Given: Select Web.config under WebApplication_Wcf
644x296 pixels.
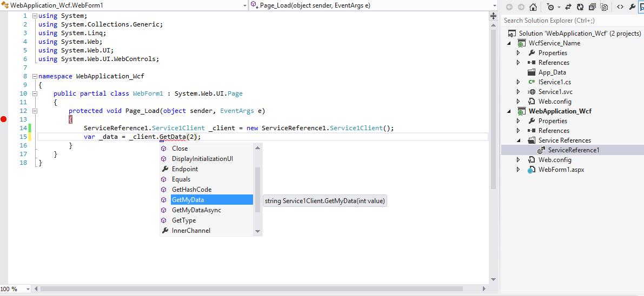Looking at the screenshot, I should [554, 160].
